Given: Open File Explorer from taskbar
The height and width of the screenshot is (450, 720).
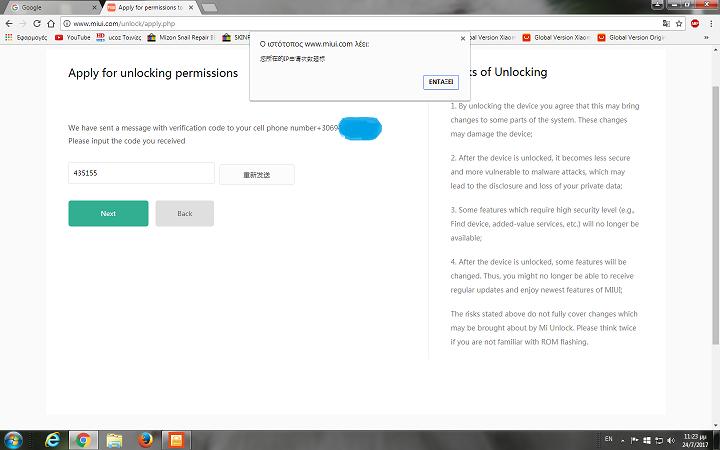Looking at the screenshot, I should (x=114, y=440).
